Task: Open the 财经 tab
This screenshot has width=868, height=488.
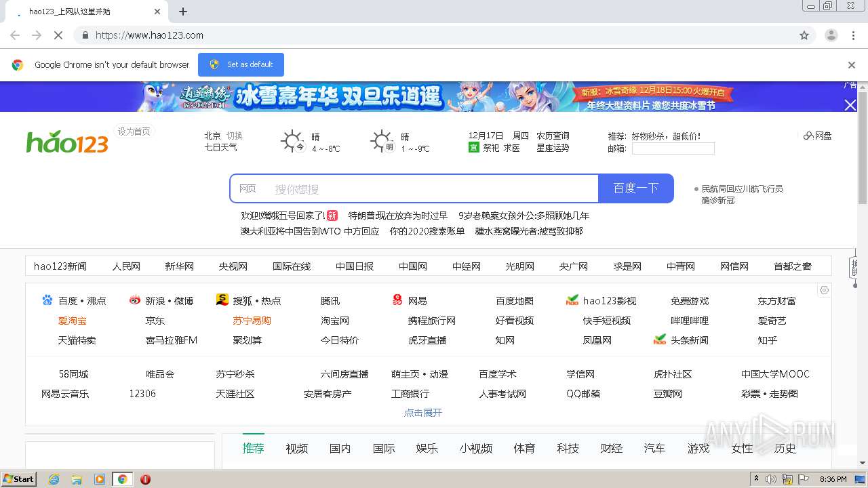Action: point(611,448)
